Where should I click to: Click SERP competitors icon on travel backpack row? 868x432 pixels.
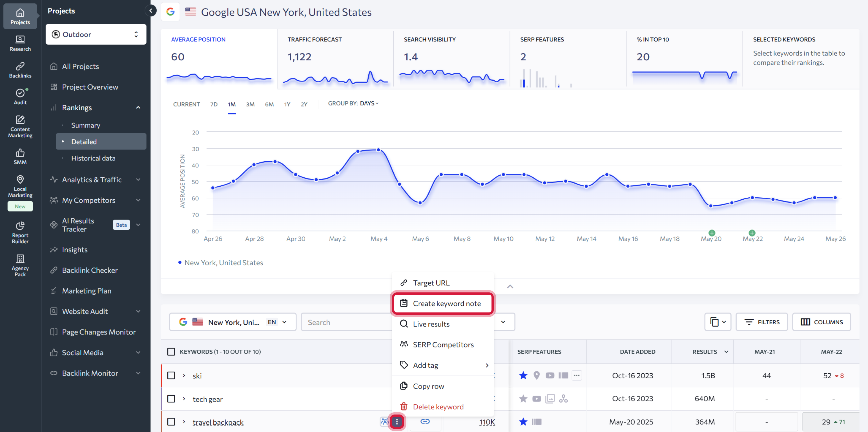[x=384, y=422]
